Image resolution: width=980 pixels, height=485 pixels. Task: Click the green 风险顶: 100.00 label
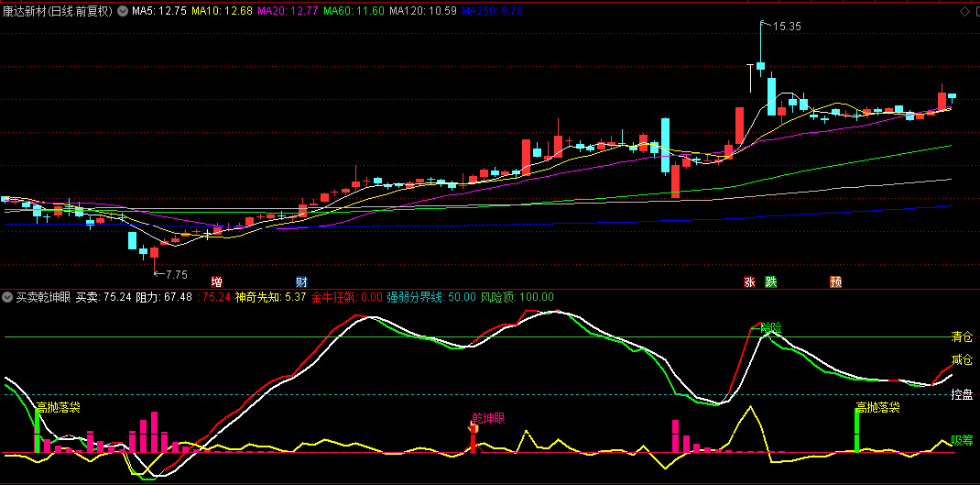[517, 297]
